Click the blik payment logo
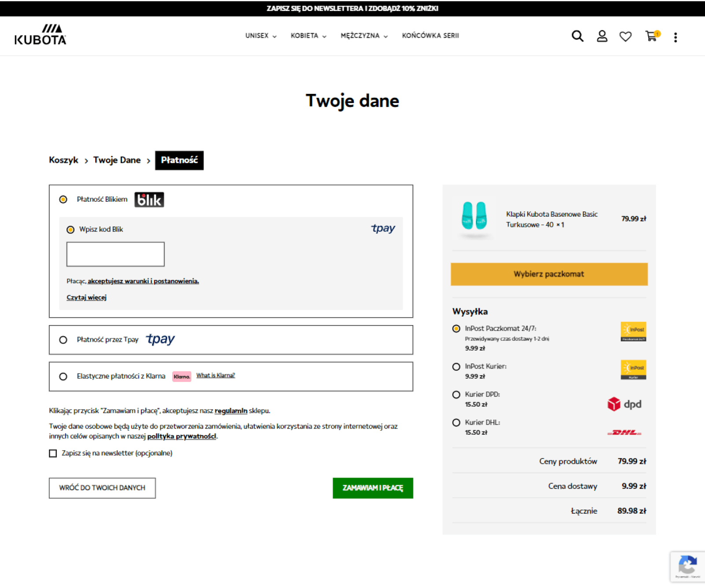Screen dimensions: 705x588 click(x=149, y=199)
